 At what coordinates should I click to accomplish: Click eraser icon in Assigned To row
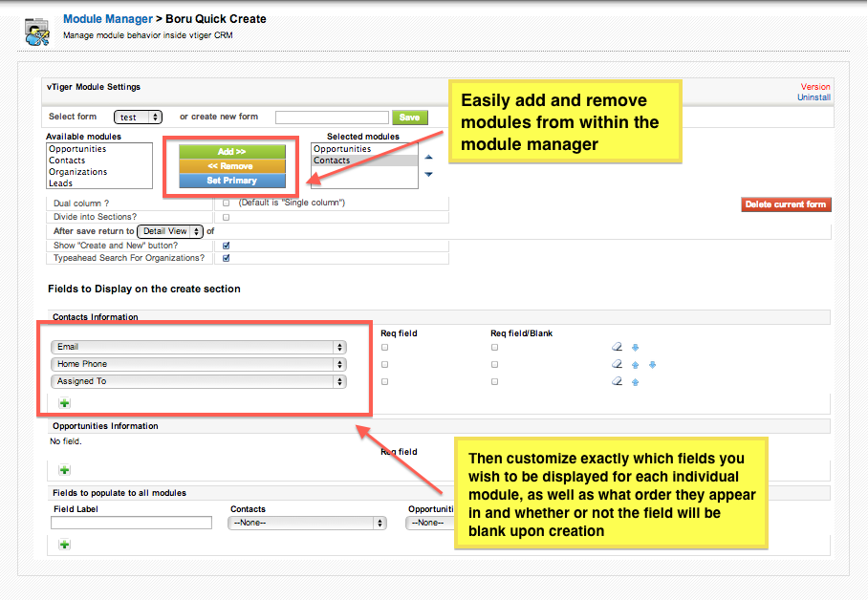[x=618, y=381]
